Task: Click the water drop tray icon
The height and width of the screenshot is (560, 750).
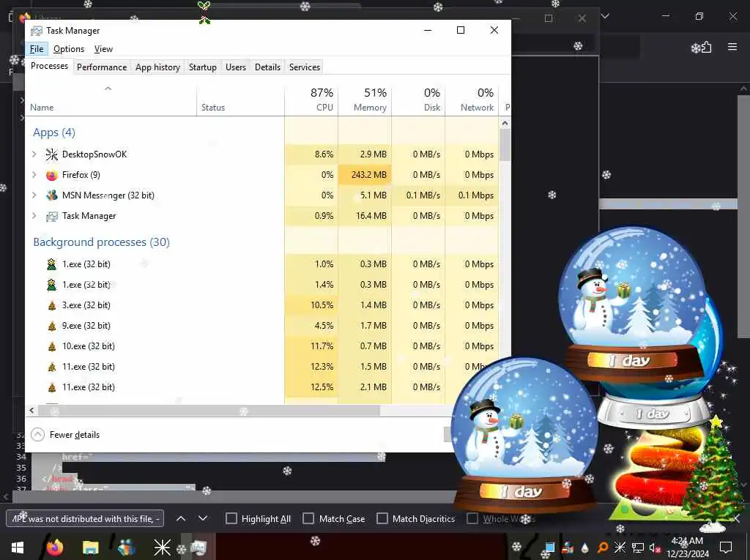Action: pos(585,548)
